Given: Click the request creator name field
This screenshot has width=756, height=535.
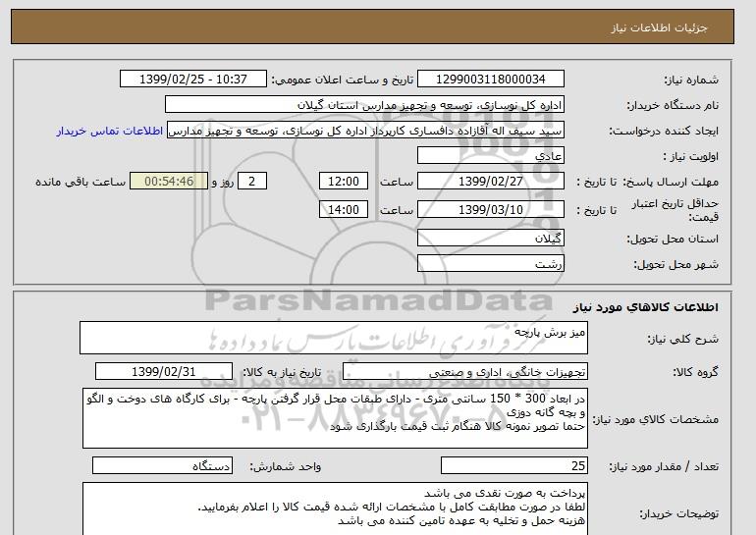Looking at the screenshot, I should click(x=365, y=131).
